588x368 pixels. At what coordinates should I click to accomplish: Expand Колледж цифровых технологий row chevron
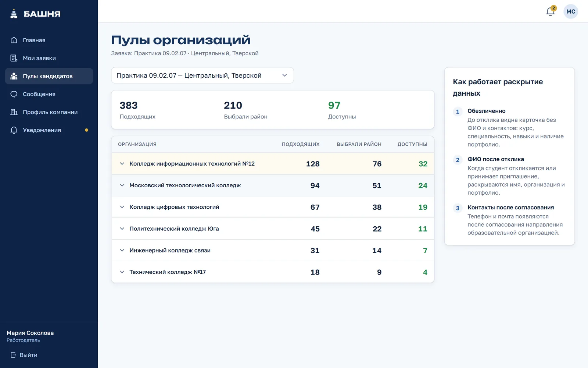[x=122, y=207]
